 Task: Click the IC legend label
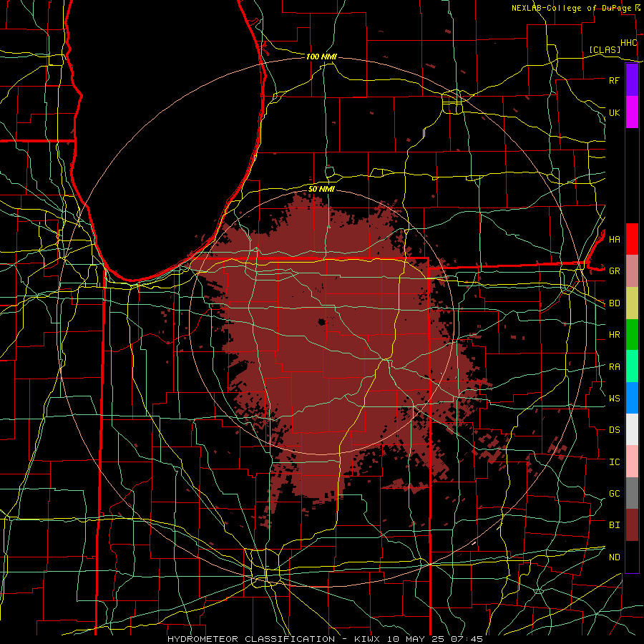pos(614,462)
